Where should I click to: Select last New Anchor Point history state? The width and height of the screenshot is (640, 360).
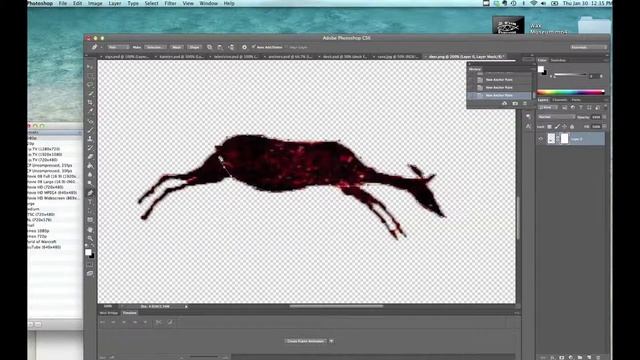tap(499, 95)
